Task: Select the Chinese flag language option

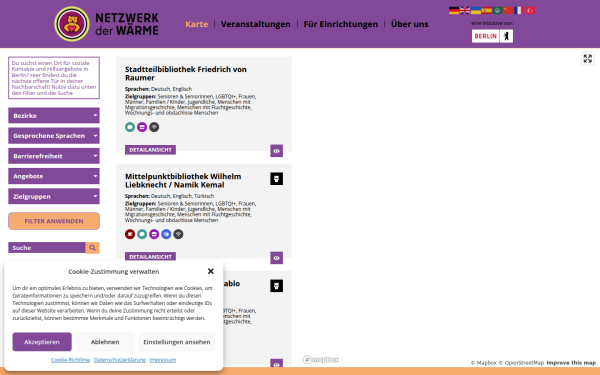Action: tap(508, 10)
